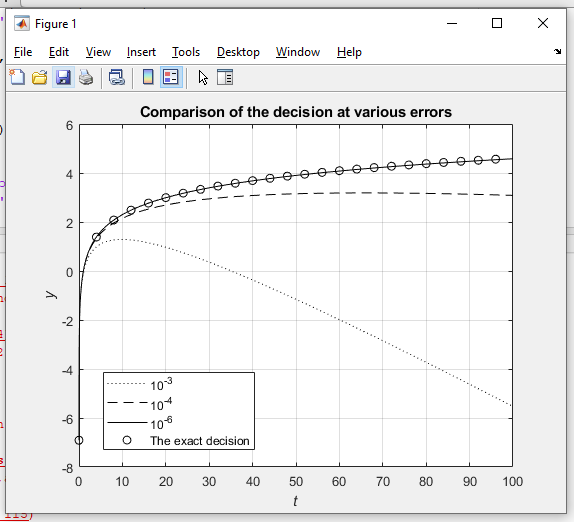The width and height of the screenshot is (574, 522).
Task: Click the Link Plot toolbar icon
Action: coord(117,77)
